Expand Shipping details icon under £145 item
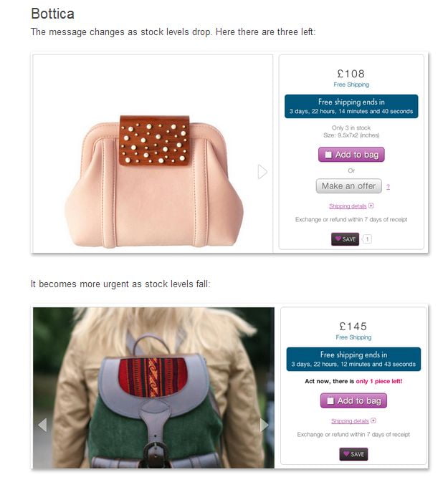This screenshot has width=448, height=477. (373, 420)
